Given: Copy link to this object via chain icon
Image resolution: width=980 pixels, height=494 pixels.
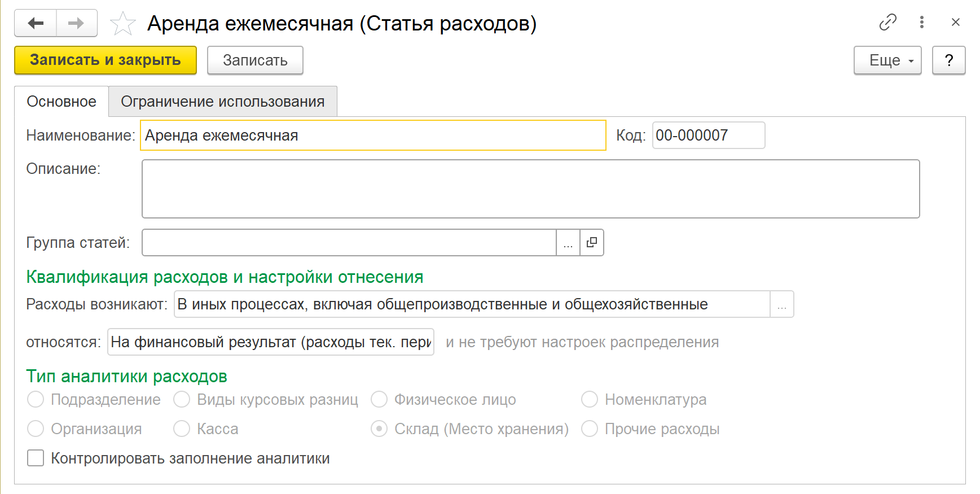Looking at the screenshot, I should click(887, 23).
